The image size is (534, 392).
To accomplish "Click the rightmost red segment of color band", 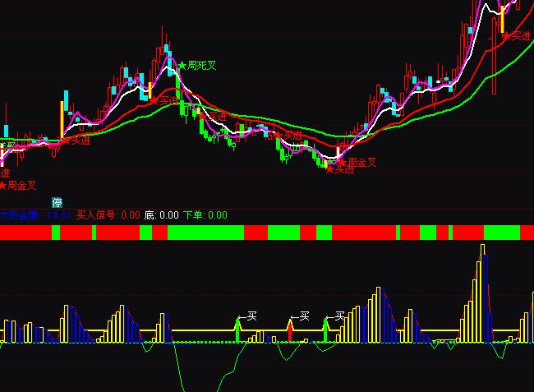I will (x=527, y=233).
